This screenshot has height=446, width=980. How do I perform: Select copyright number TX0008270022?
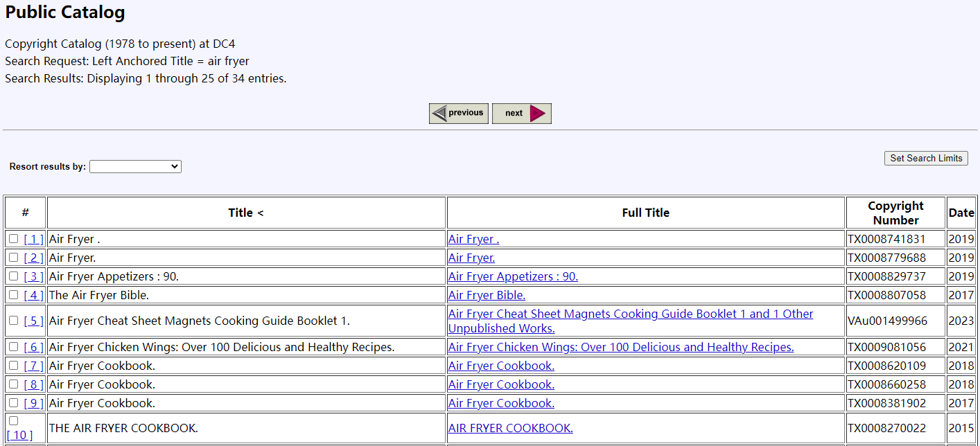tap(886, 428)
